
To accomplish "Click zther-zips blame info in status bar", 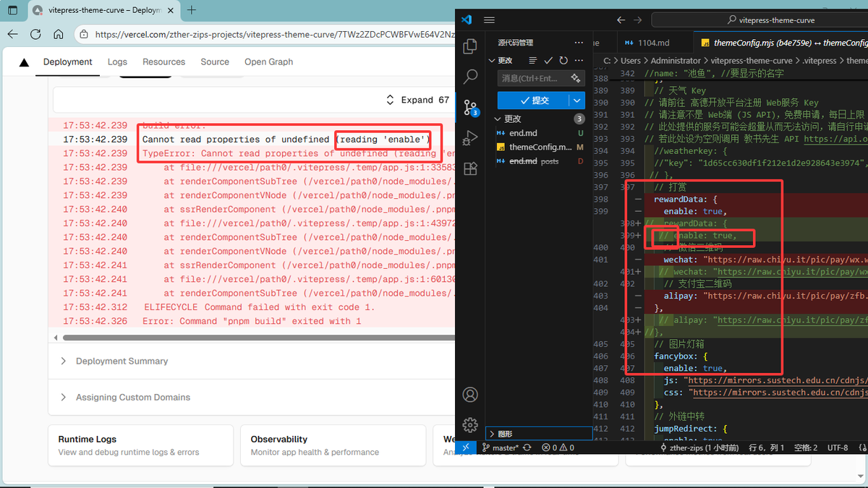I will 699,448.
